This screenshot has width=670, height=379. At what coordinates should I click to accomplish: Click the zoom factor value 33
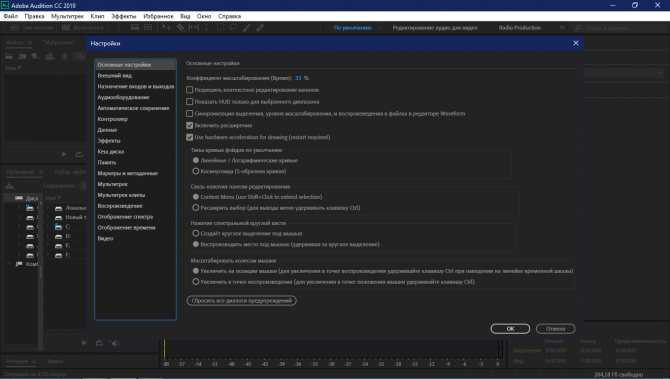point(298,78)
